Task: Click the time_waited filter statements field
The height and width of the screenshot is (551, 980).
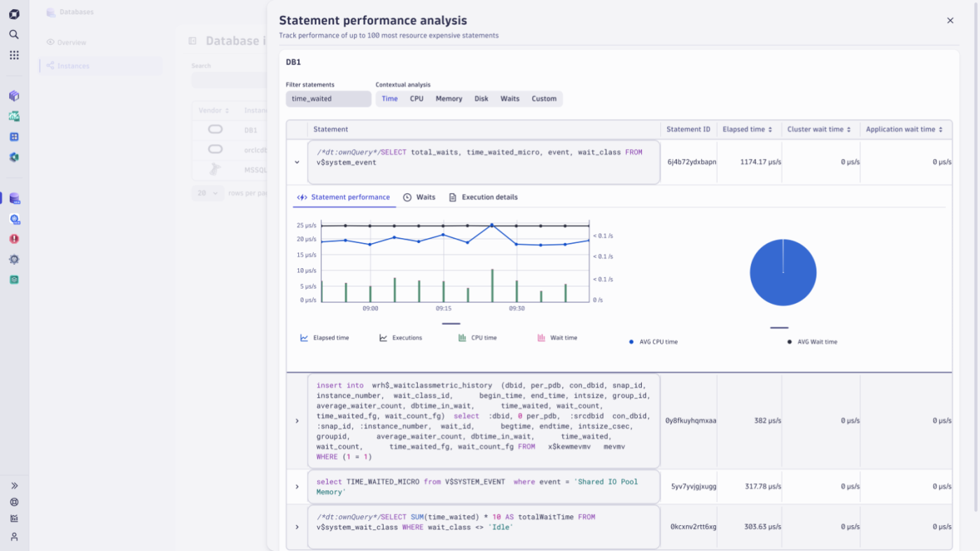Action: point(328,99)
